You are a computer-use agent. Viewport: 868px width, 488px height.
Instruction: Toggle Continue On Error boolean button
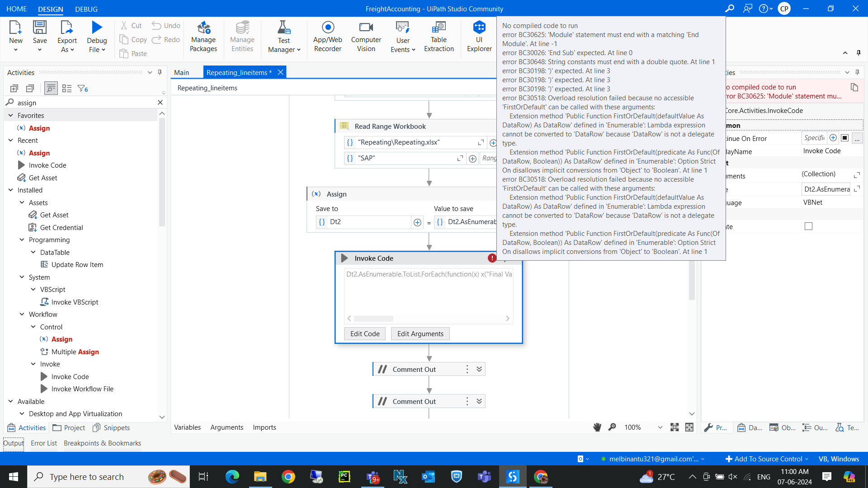pos(844,138)
